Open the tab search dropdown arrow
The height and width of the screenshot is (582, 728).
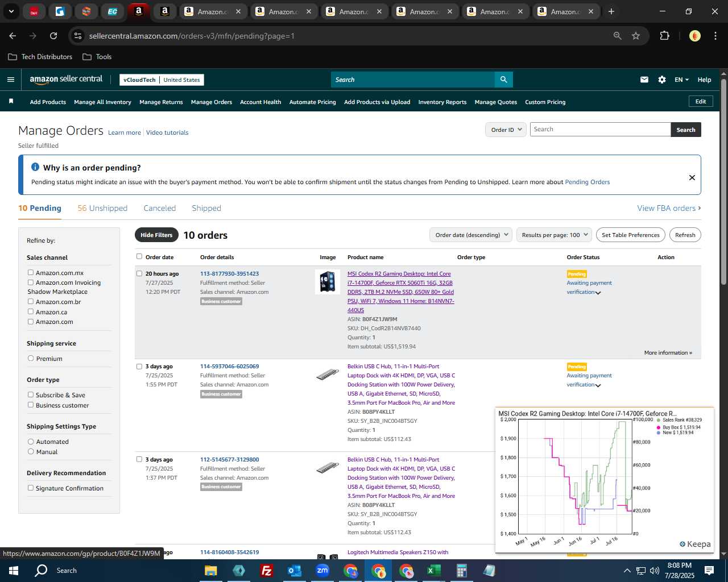point(11,11)
